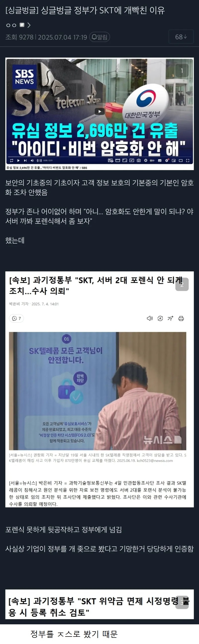Open image number 2 badge
This screenshot has height=644, width=199.
182,284
